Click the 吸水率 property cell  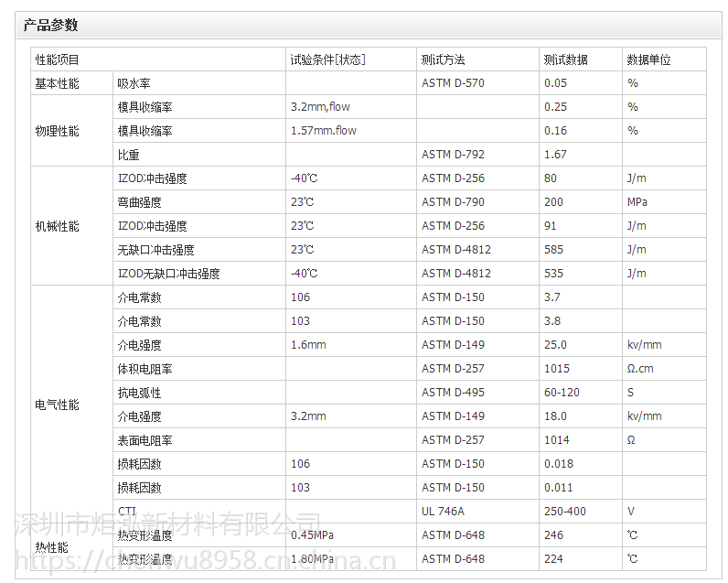134,83
